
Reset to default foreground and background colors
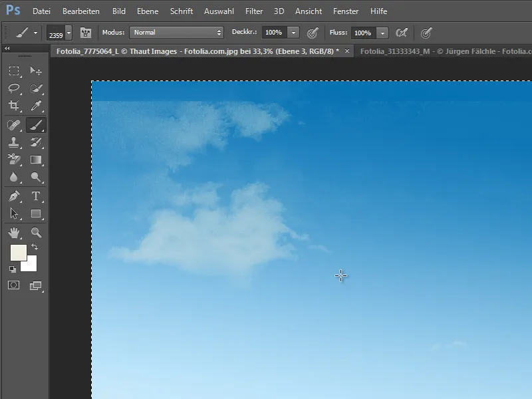coord(13,269)
